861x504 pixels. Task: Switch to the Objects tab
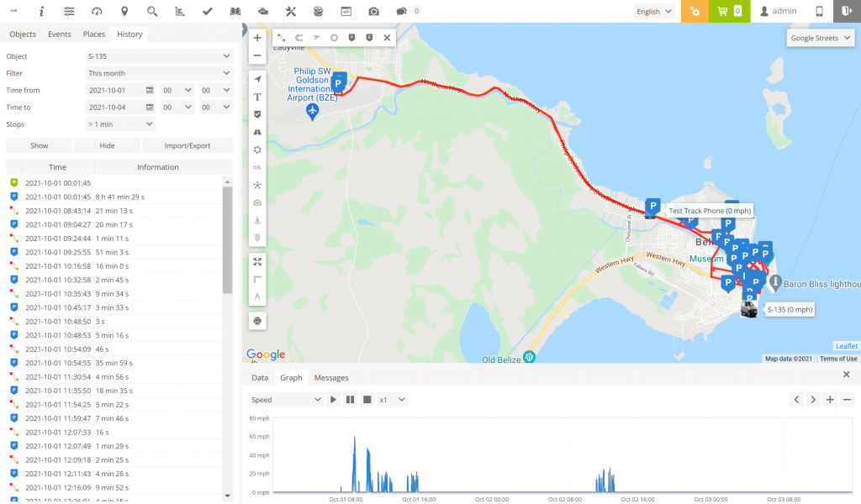(x=23, y=34)
